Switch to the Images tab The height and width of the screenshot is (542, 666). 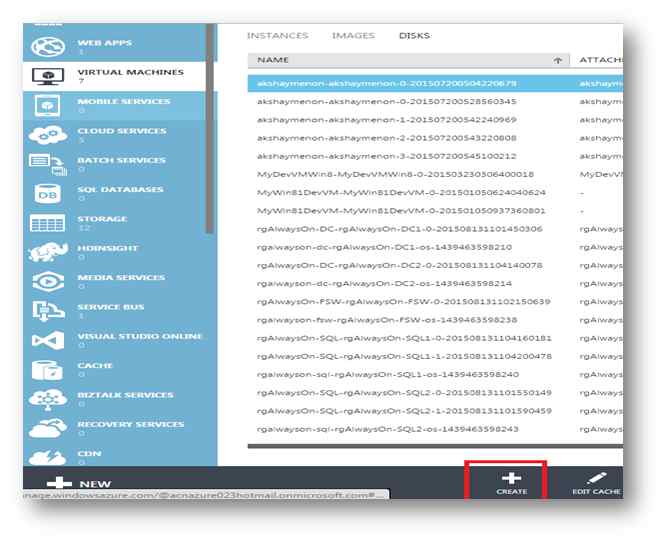[353, 36]
